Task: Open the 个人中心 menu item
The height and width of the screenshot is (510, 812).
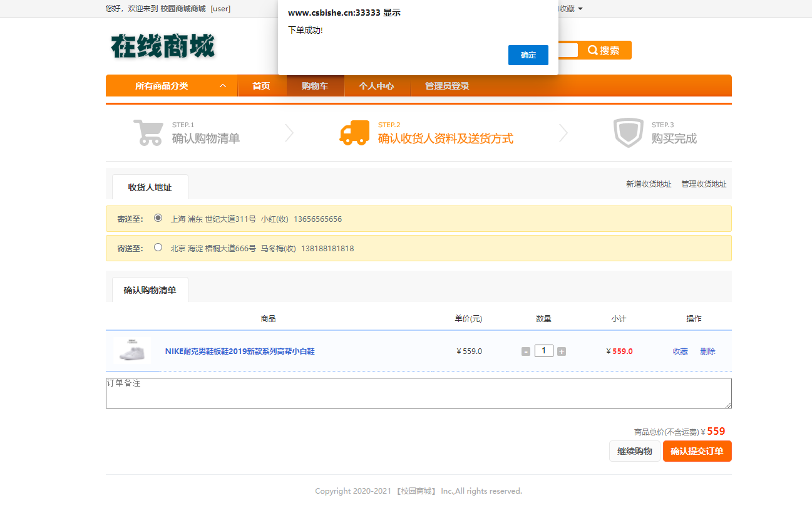Action: tap(377, 85)
